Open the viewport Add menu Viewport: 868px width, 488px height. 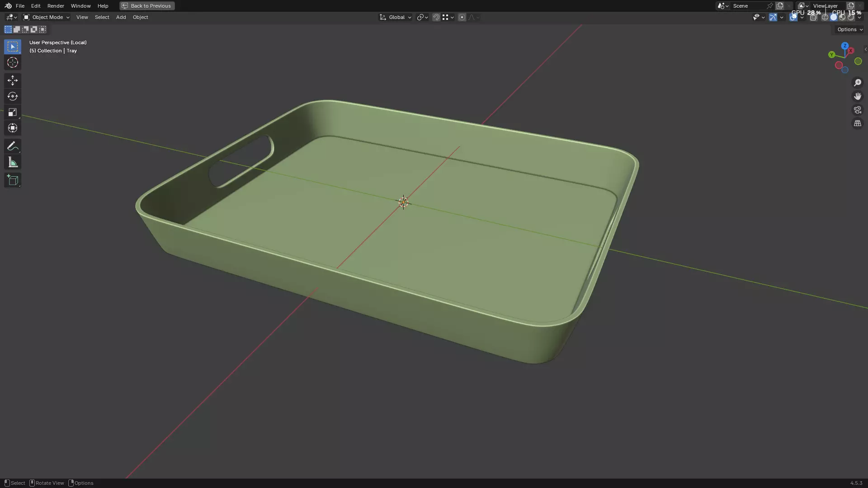click(121, 17)
